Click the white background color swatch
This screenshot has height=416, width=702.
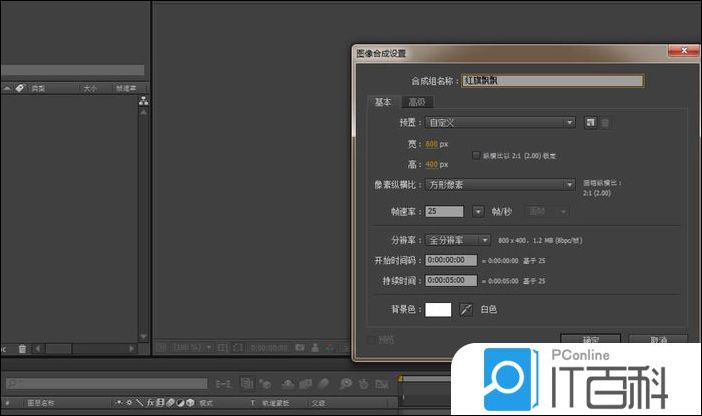click(x=438, y=309)
